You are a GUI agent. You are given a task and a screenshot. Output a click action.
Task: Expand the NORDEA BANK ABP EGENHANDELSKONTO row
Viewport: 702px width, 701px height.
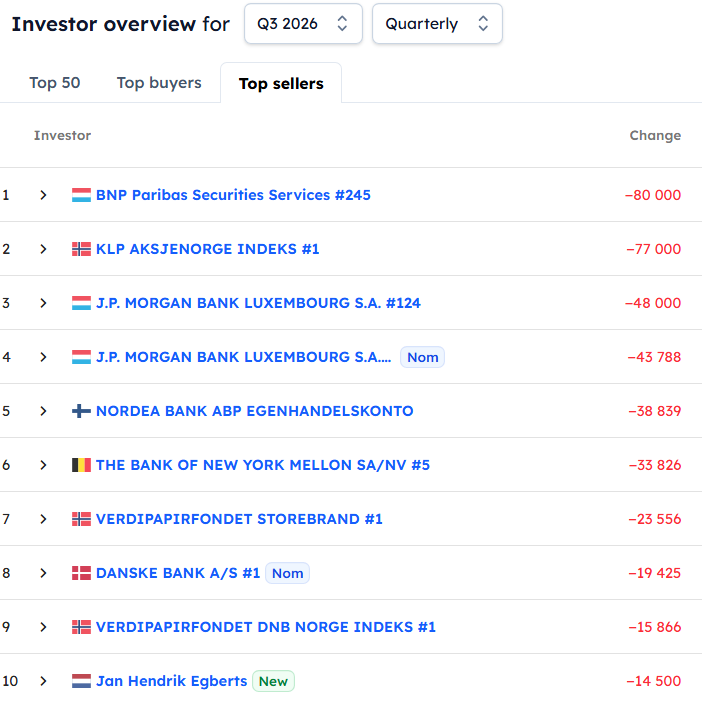(43, 411)
